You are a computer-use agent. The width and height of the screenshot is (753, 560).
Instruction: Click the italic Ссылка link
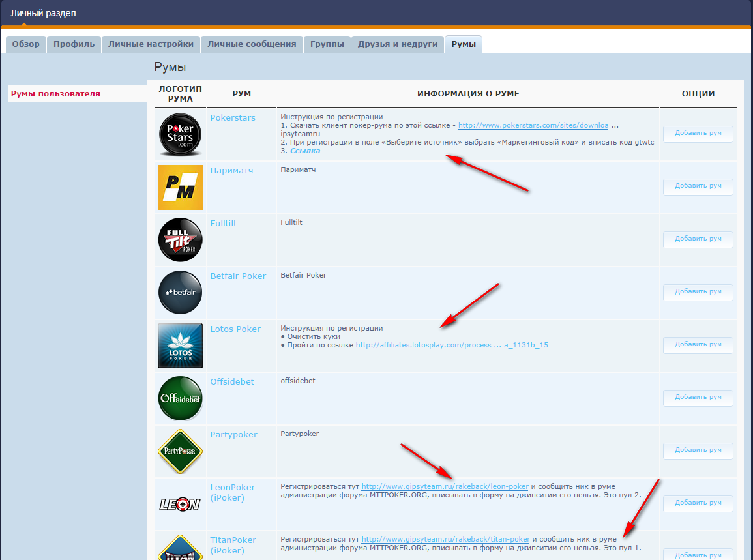pyautogui.click(x=305, y=151)
